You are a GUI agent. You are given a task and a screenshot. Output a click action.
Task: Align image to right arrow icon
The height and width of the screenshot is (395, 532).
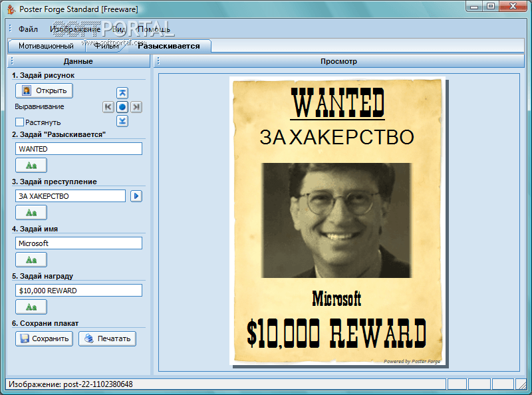(136, 107)
